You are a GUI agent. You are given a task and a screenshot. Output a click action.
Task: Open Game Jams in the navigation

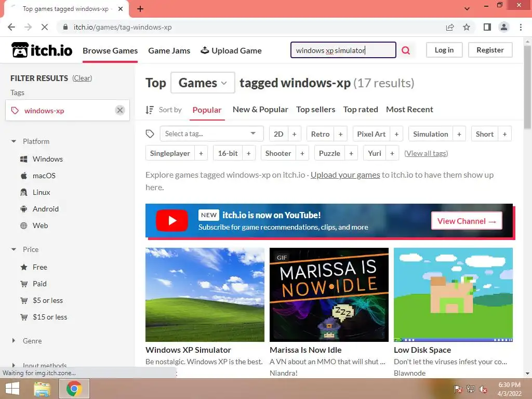169,51
